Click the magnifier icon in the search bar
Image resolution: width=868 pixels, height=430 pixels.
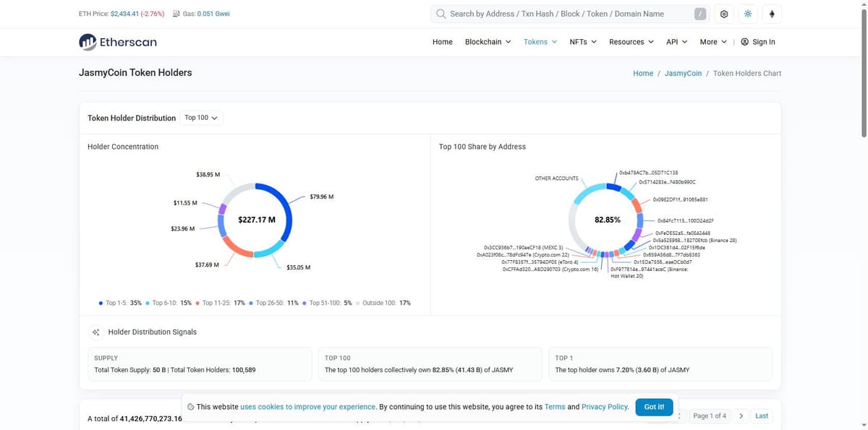(441, 14)
